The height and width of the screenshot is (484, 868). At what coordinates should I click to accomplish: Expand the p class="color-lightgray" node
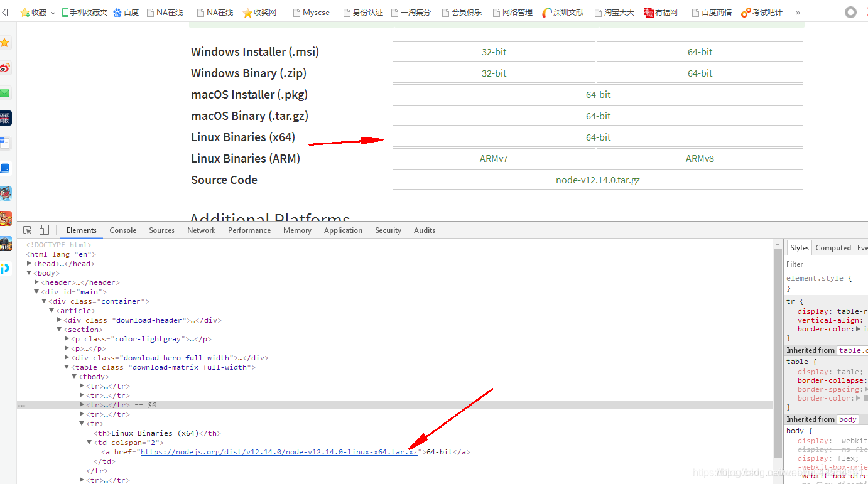tap(67, 339)
